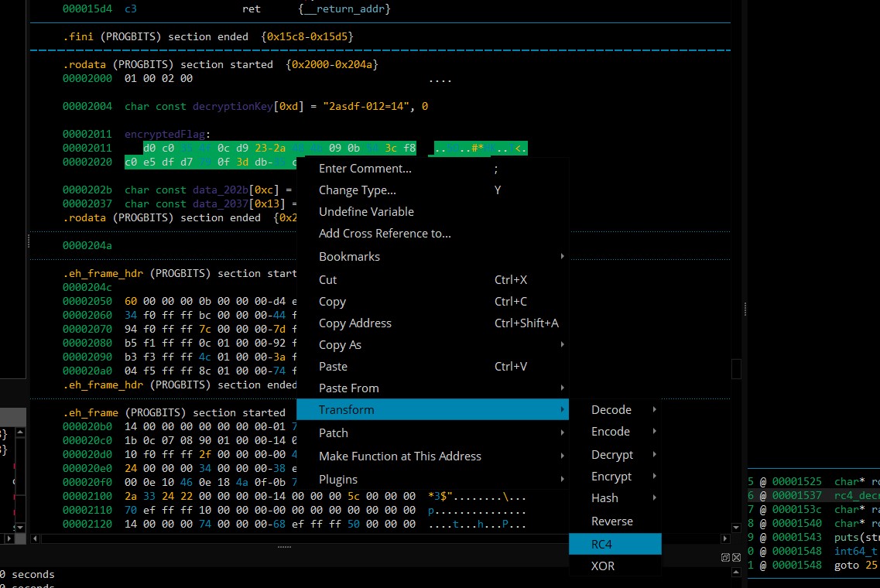Click the down arrow of the hex view vertical scrollbar
Image resolution: width=880 pixels, height=588 pixels.
point(736,528)
